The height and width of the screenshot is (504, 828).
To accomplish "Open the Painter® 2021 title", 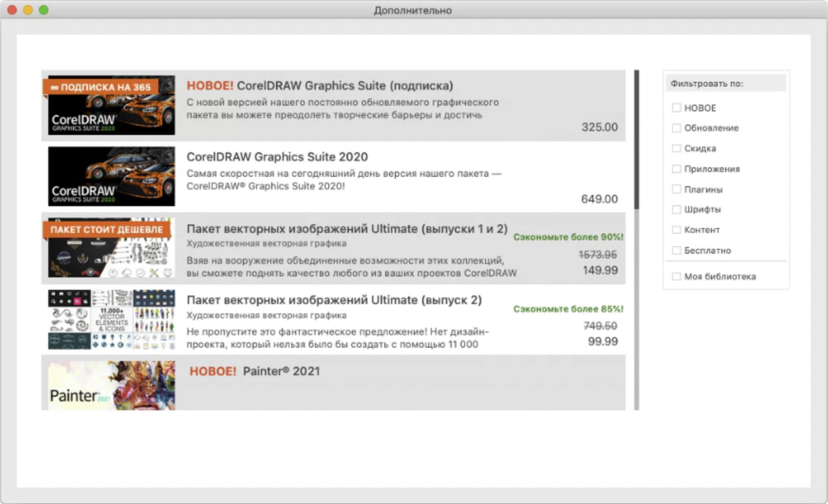I will coord(281,371).
